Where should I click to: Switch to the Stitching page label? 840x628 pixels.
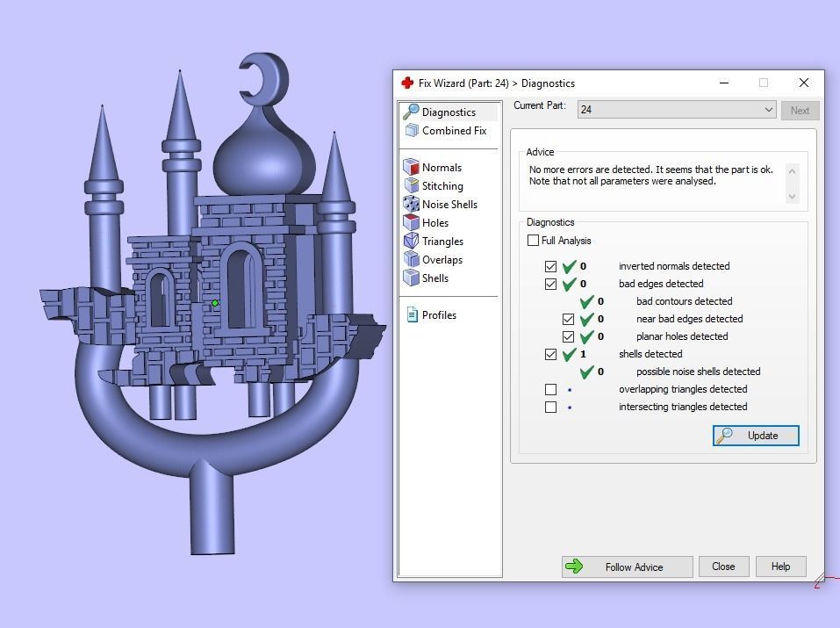pyautogui.click(x=442, y=186)
